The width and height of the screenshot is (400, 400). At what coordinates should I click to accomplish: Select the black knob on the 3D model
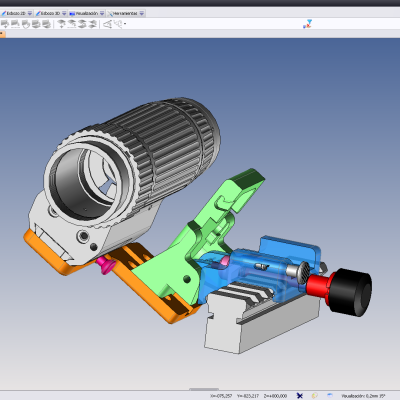350,292
